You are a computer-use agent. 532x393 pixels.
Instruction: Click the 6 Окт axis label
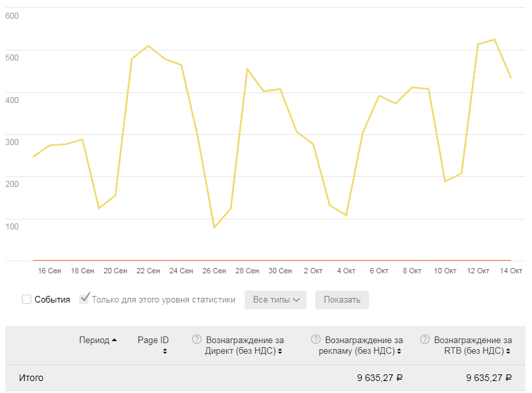coord(379,271)
